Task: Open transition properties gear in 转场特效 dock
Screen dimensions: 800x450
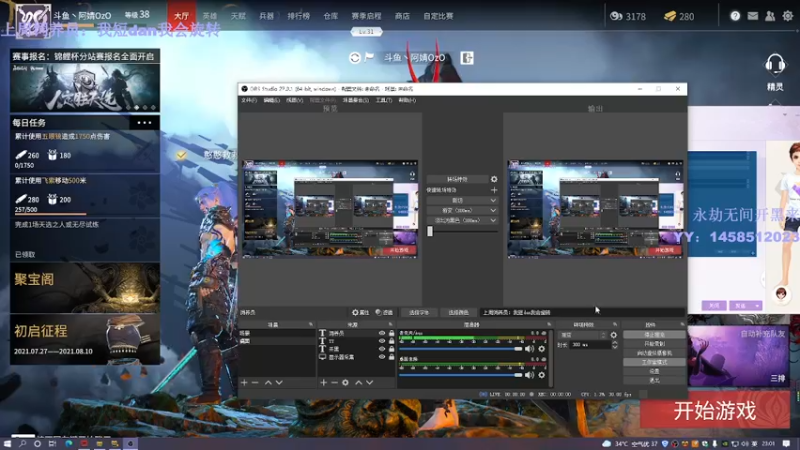Action: [613, 335]
